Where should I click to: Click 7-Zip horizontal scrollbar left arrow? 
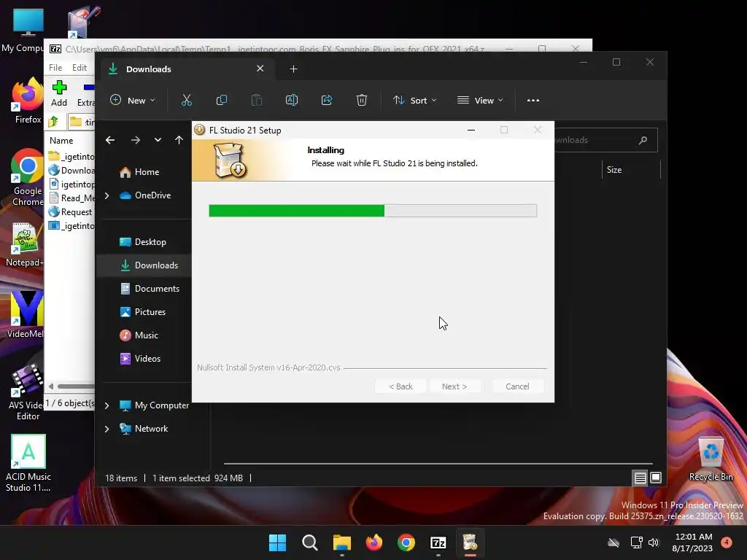(51, 386)
